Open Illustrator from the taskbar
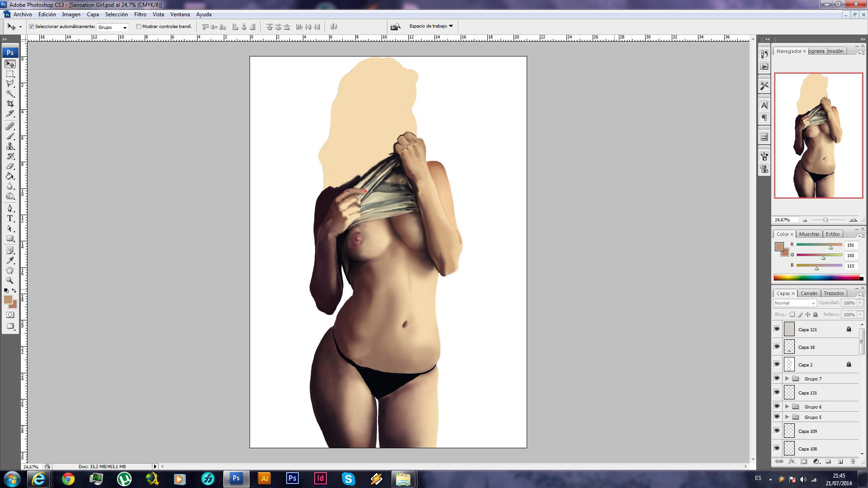868x488 pixels. pyautogui.click(x=264, y=479)
